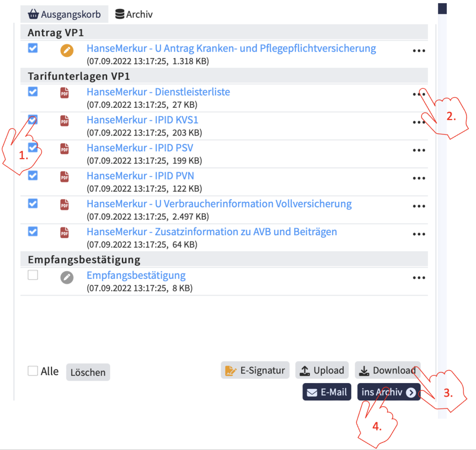Click the PDF icon of IPID KVS1
Viewport: 476px width, 450px height.
[x=64, y=121]
